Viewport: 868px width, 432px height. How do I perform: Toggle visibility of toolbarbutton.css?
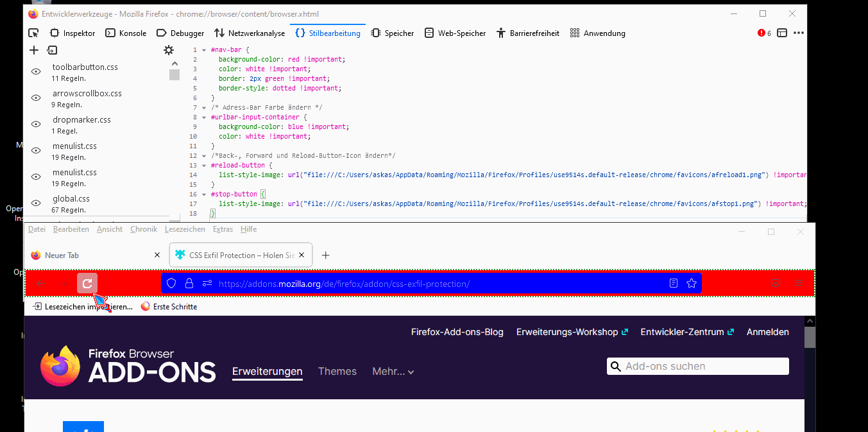[x=36, y=72]
